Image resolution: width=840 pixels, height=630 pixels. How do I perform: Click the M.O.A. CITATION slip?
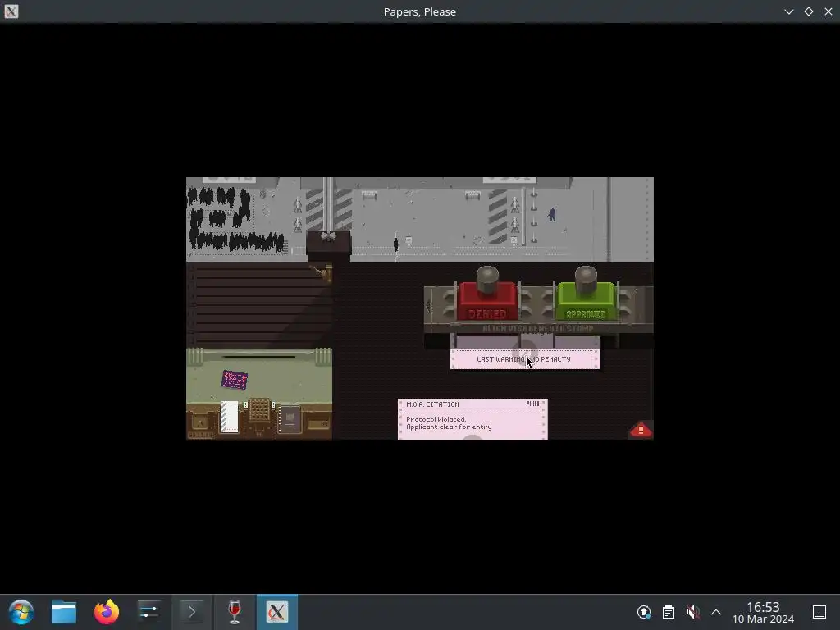[x=472, y=419]
